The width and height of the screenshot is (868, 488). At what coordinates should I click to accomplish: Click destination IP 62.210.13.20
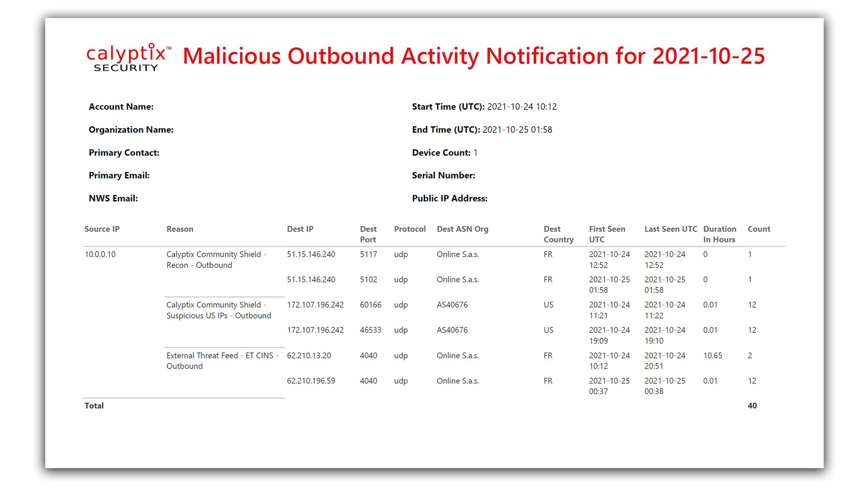pos(309,356)
